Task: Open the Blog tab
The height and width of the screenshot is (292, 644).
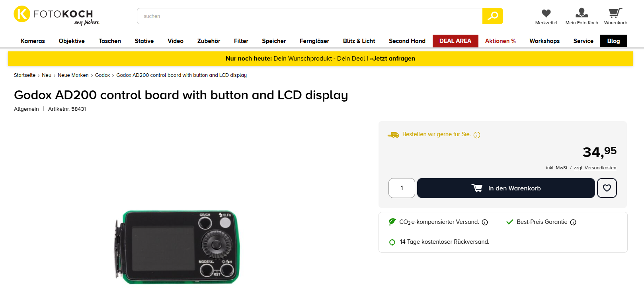Action: click(613, 41)
